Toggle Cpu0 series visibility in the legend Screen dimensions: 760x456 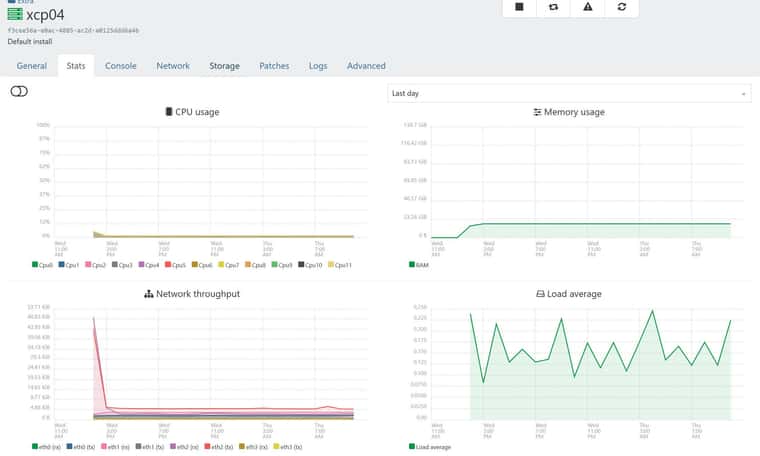[x=42, y=265]
